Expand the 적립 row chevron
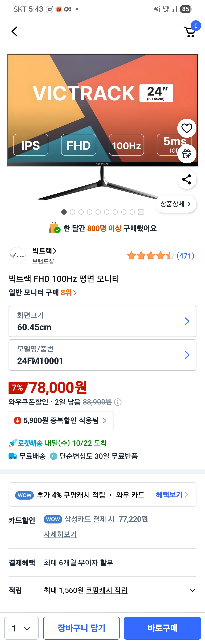Screen dimensions: 205x644 tap(192, 590)
